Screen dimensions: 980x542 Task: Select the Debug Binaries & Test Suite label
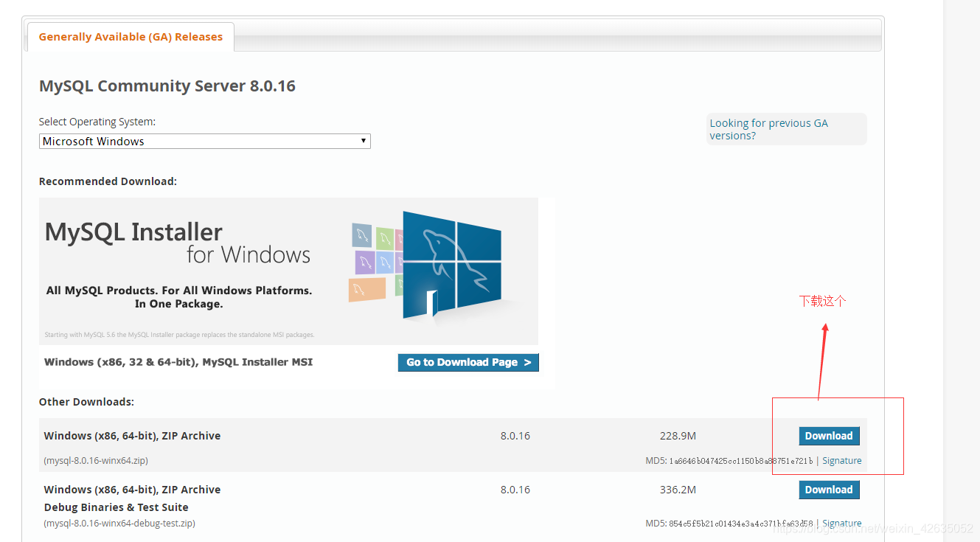[117, 507]
